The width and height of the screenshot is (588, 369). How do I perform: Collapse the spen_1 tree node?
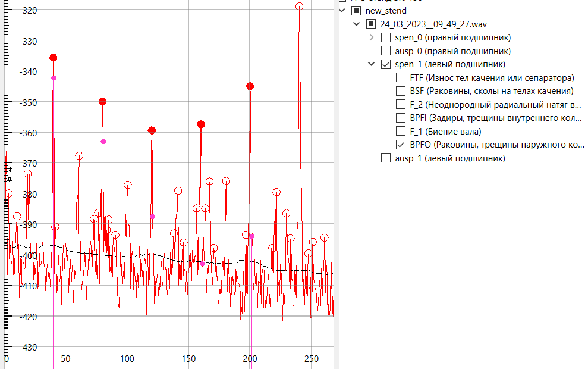372,64
